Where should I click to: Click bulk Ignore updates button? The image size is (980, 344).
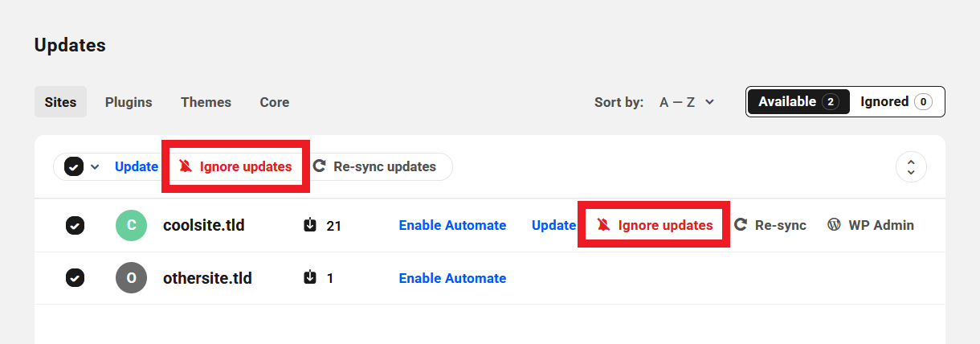[235, 166]
